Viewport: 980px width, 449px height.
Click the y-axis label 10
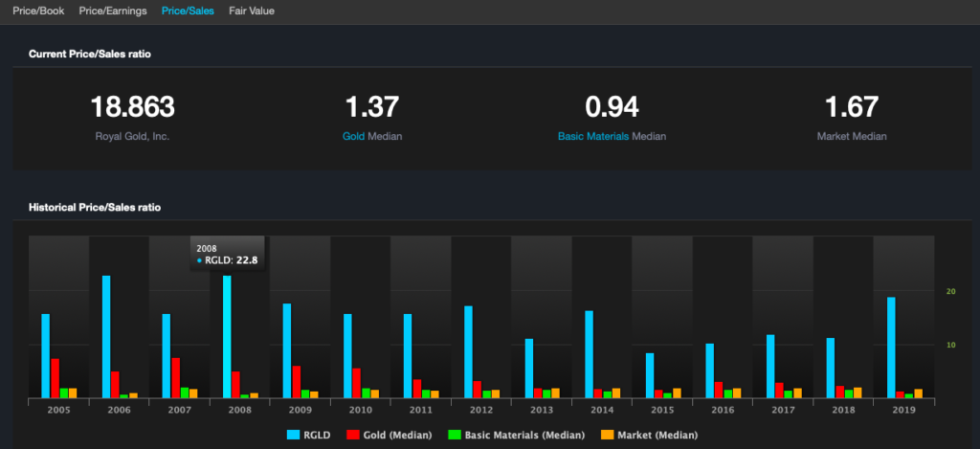pos(951,345)
